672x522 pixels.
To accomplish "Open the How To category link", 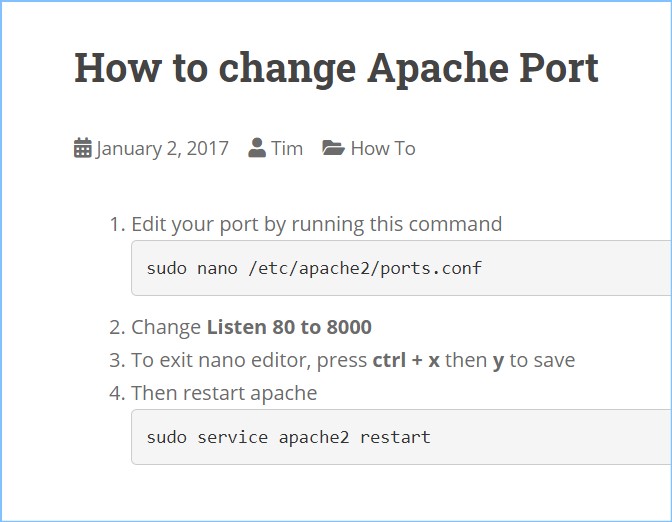I will (382, 148).
